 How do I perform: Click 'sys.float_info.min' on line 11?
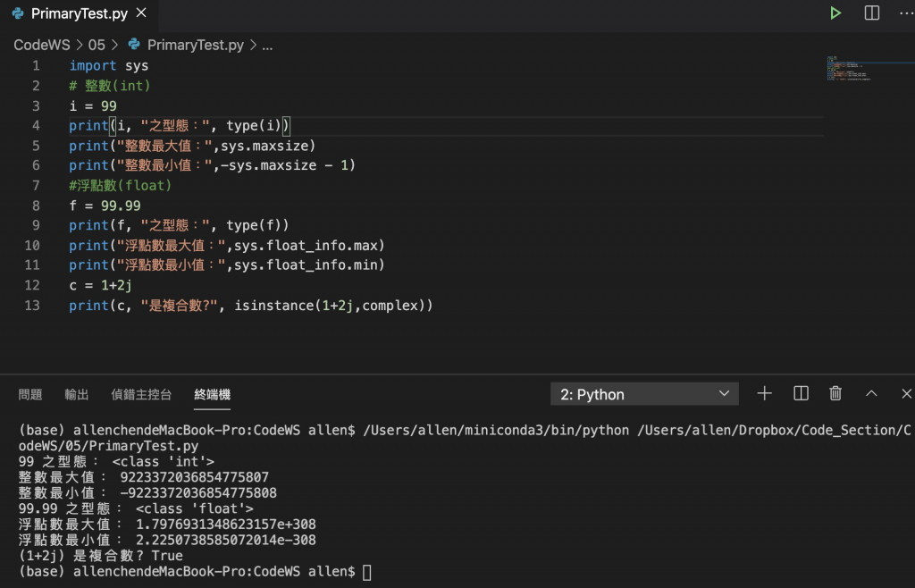[x=306, y=265]
